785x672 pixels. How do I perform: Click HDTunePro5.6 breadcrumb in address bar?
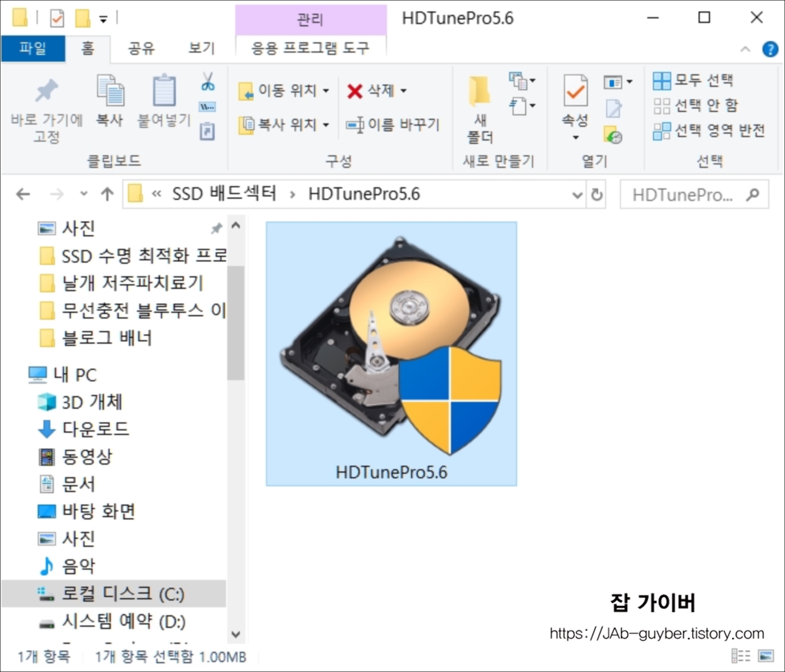tap(364, 194)
